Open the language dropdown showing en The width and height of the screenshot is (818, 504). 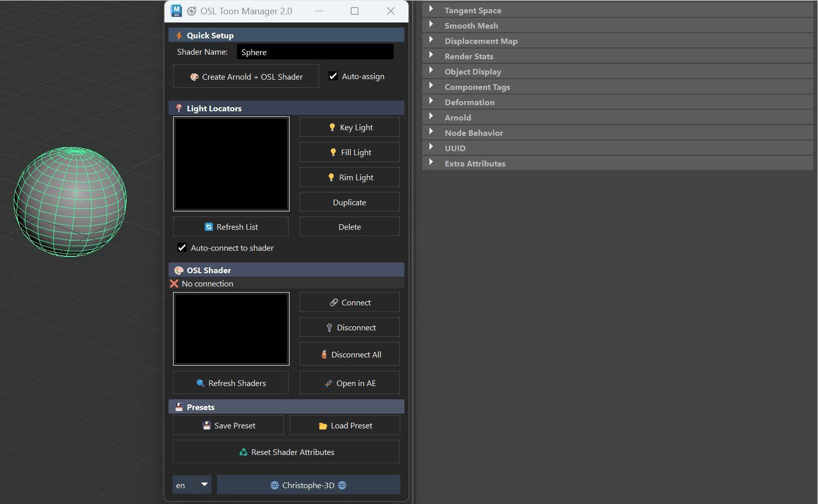tap(191, 485)
